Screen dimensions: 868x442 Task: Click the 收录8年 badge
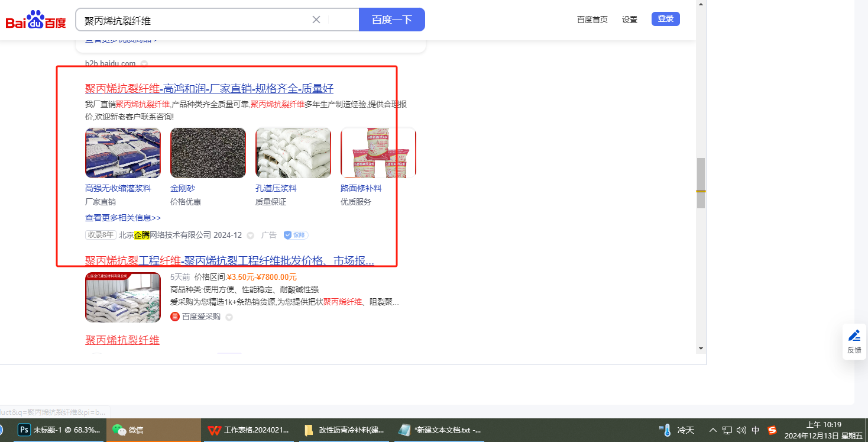101,235
